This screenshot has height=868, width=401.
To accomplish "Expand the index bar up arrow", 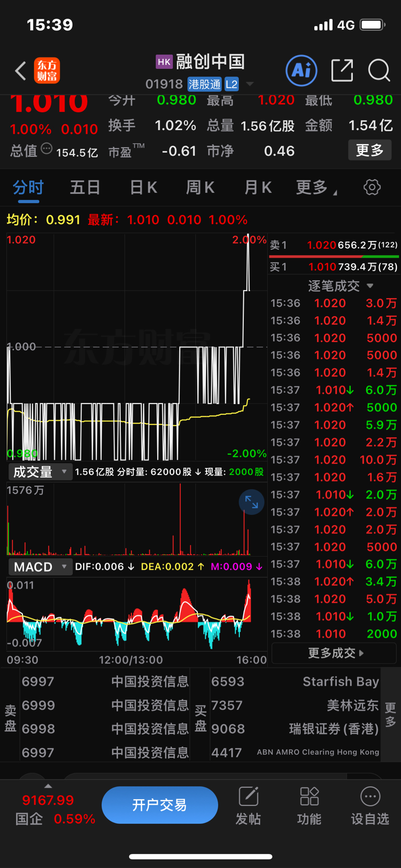I will tap(48, 786).
